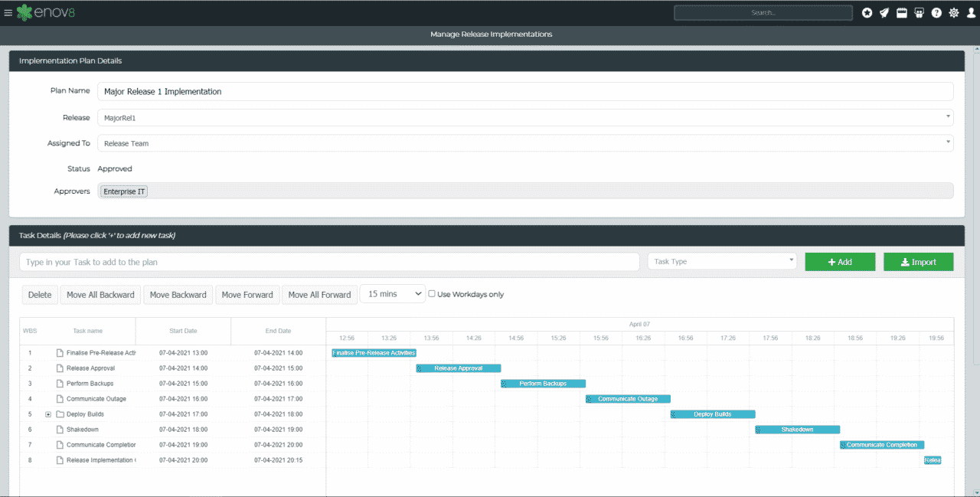The width and height of the screenshot is (980, 497).
Task: Open the favorites star icon in the header
Action: click(x=867, y=12)
